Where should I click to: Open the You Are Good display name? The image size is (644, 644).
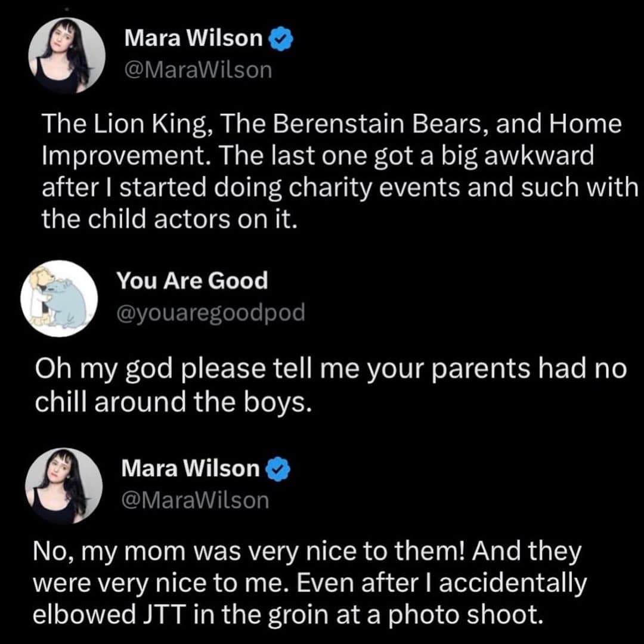coord(191,280)
